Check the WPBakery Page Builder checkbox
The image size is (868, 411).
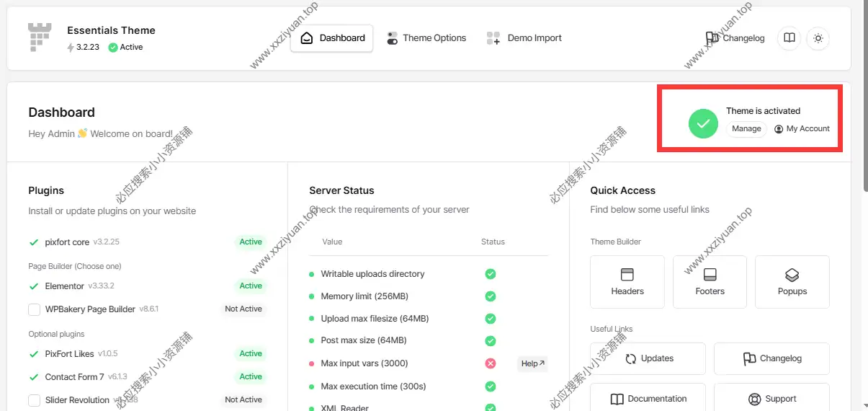[34, 309]
